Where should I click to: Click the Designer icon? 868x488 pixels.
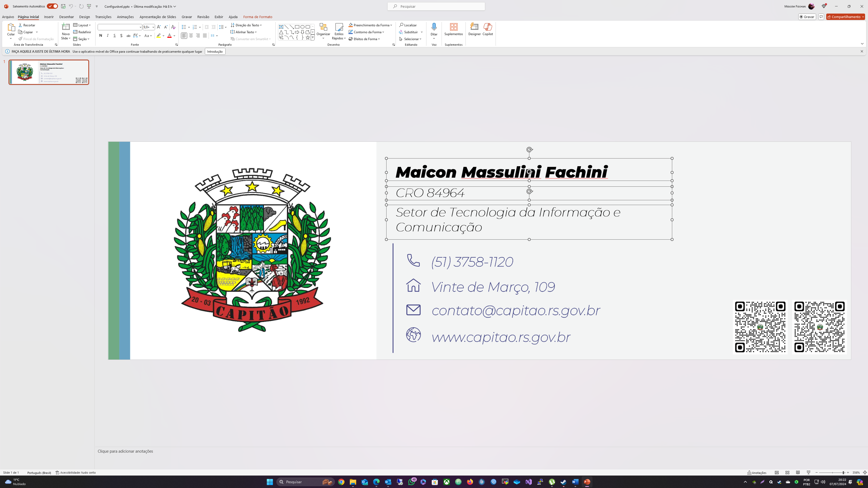coord(474,27)
